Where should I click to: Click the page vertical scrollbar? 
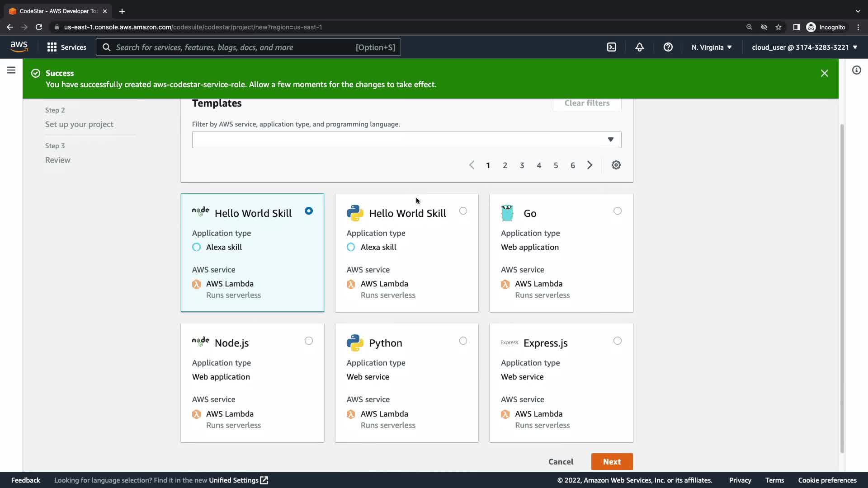(x=842, y=289)
